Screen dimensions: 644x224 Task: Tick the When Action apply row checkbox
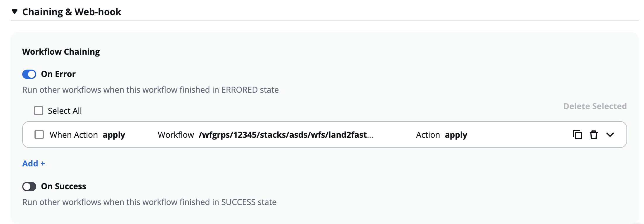coord(39,135)
